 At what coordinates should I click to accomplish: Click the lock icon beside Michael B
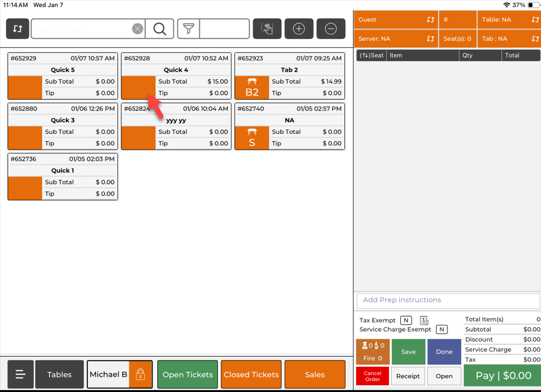point(140,374)
